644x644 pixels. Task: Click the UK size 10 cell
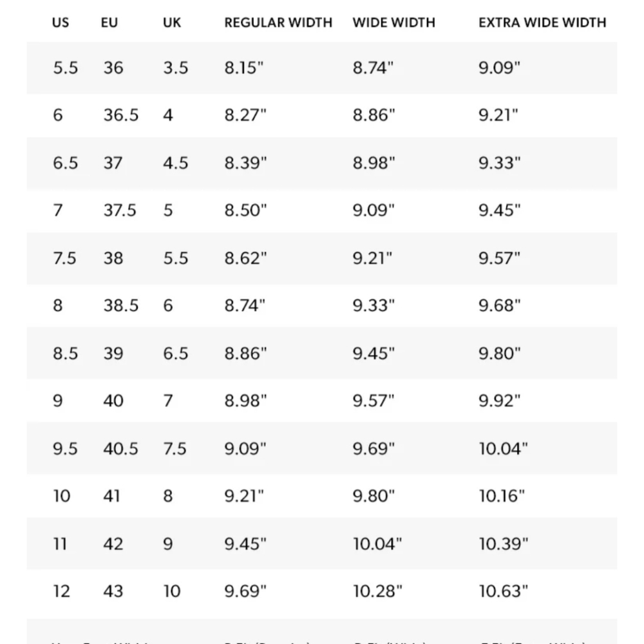coord(172,591)
